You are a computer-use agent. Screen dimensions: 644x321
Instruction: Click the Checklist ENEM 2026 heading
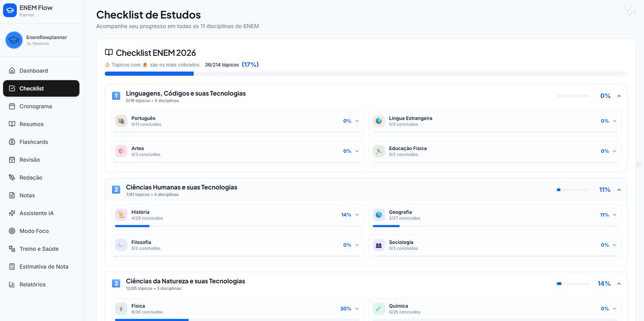[x=156, y=53]
